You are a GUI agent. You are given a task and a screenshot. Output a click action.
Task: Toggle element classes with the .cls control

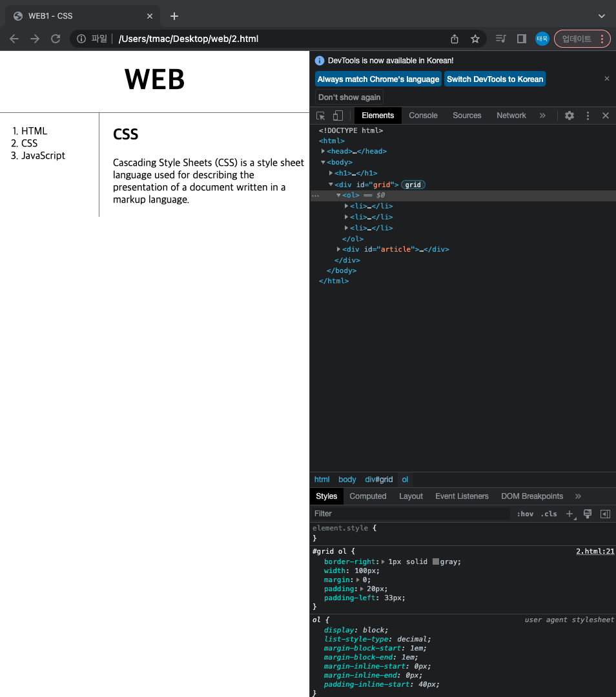point(548,514)
